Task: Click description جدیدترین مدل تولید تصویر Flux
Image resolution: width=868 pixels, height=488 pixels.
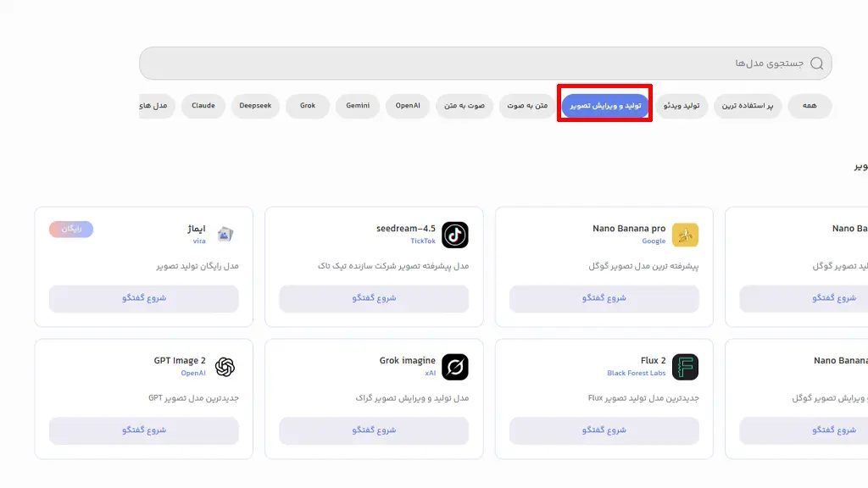Action: click(x=643, y=398)
